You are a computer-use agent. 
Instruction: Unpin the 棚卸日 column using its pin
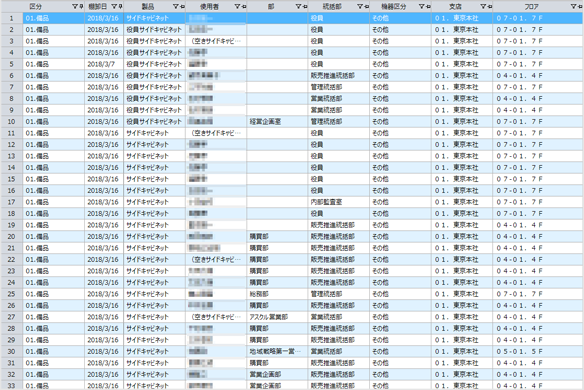pos(121,6)
